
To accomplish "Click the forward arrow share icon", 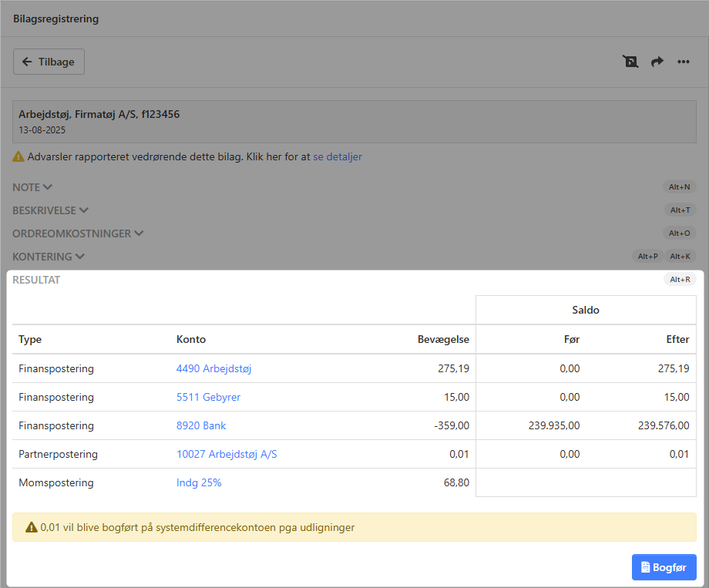I will click(657, 62).
